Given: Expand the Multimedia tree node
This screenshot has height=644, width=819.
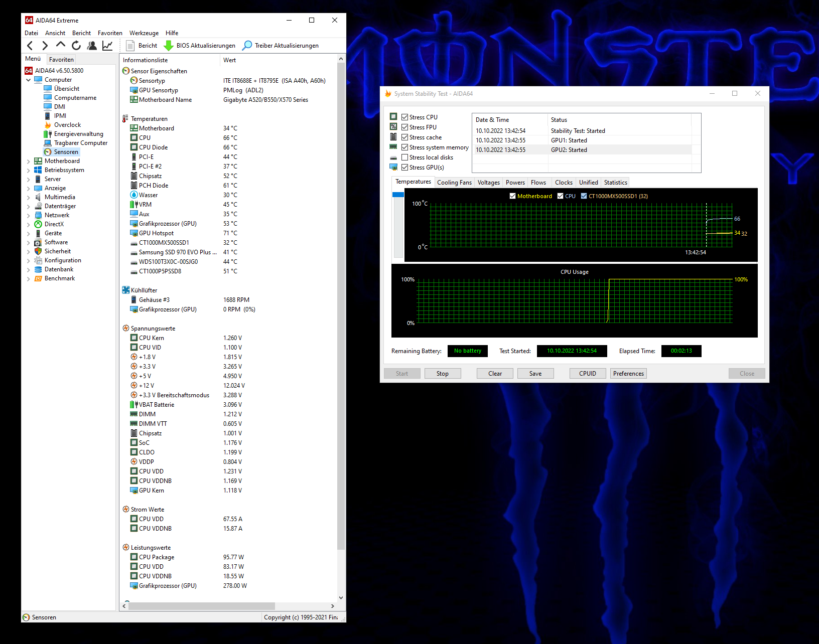Looking at the screenshot, I should [x=28, y=197].
